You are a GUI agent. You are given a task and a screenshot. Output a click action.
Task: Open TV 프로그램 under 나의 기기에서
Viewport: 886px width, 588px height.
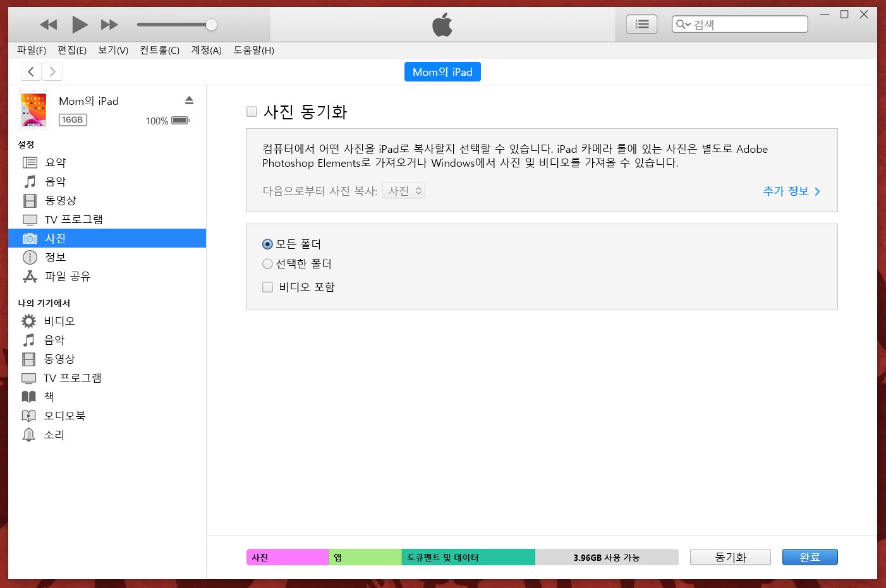(x=107, y=378)
